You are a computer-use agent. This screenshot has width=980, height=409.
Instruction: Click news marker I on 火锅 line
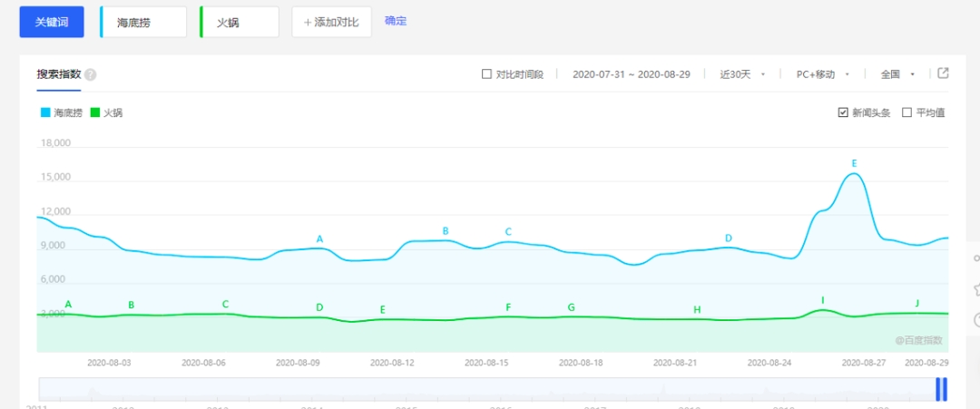(823, 300)
